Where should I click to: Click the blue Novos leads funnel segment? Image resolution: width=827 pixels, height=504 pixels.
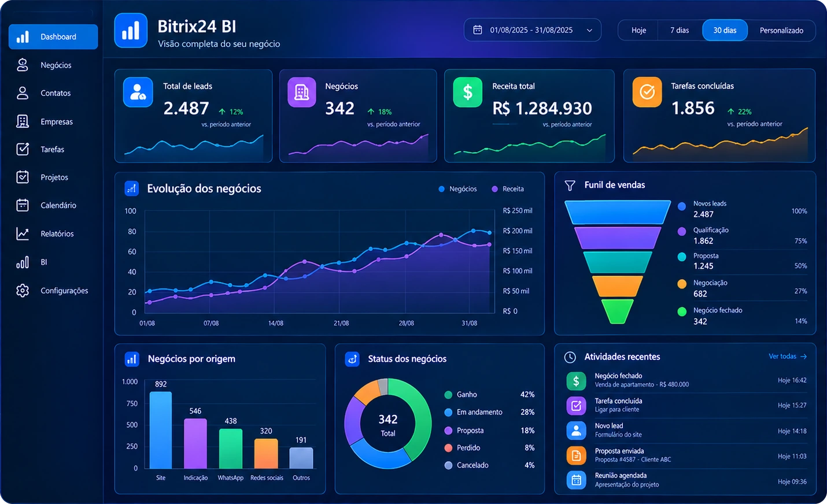coord(618,212)
